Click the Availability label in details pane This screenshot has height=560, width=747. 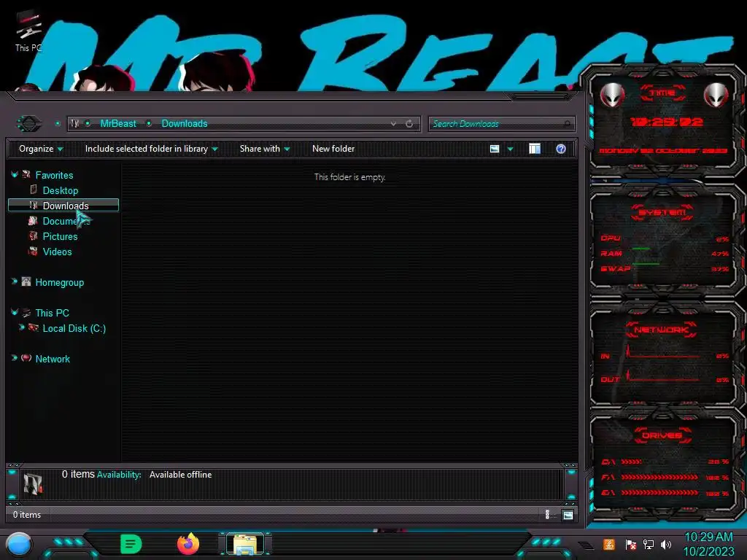(119, 475)
